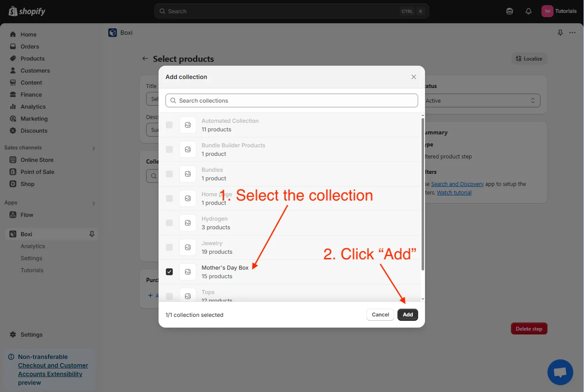
Task: Click the Add button
Action: click(x=407, y=315)
